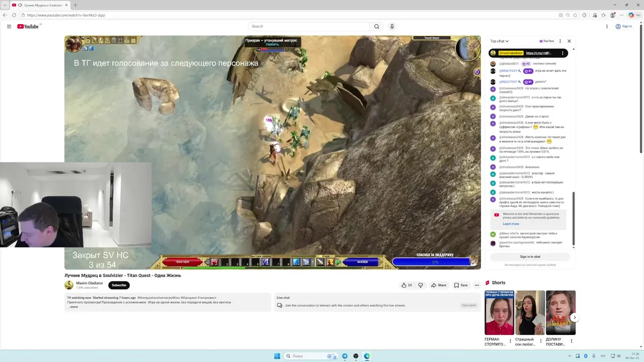The height and width of the screenshot is (362, 644).
Task: Open a new browser tab
Action: point(75,5)
